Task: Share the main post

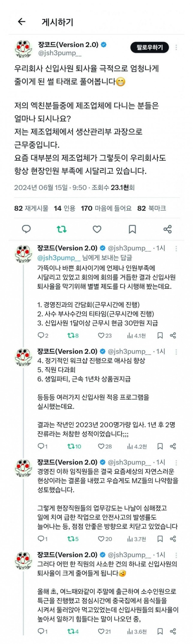Action: (x=167, y=229)
